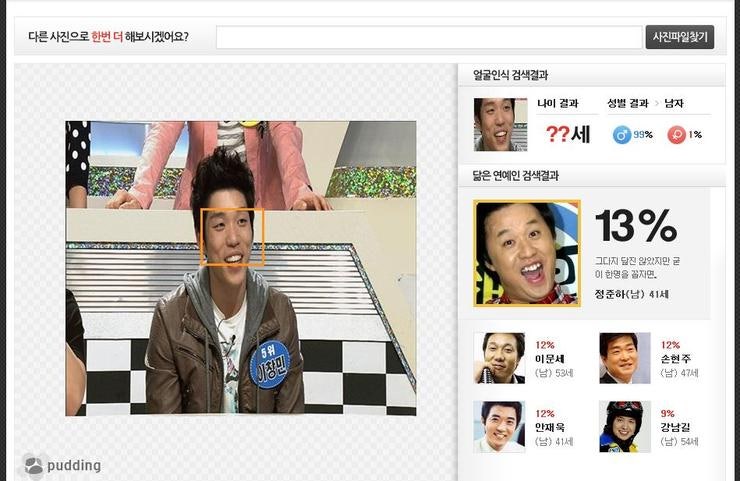The width and height of the screenshot is (740, 481).
Task: Click the 강남길 name text
Action: tap(676, 427)
